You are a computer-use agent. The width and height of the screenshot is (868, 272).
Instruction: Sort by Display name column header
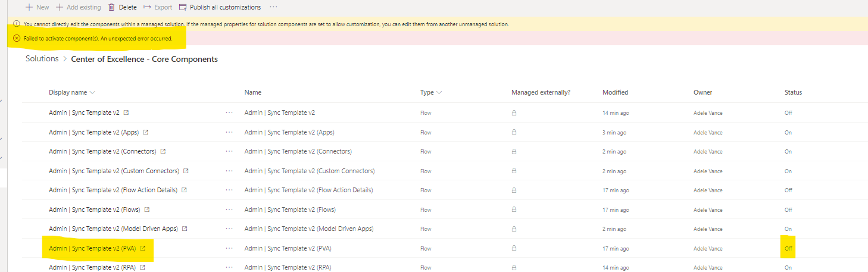tap(72, 92)
